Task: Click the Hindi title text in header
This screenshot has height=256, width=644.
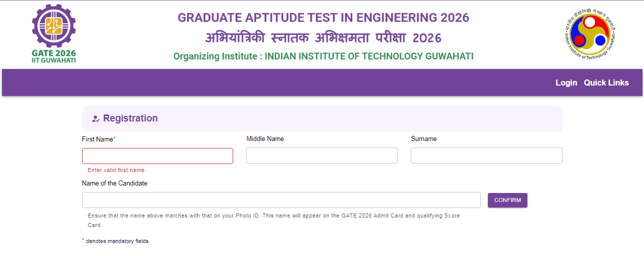Action: click(x=323, y=38)
